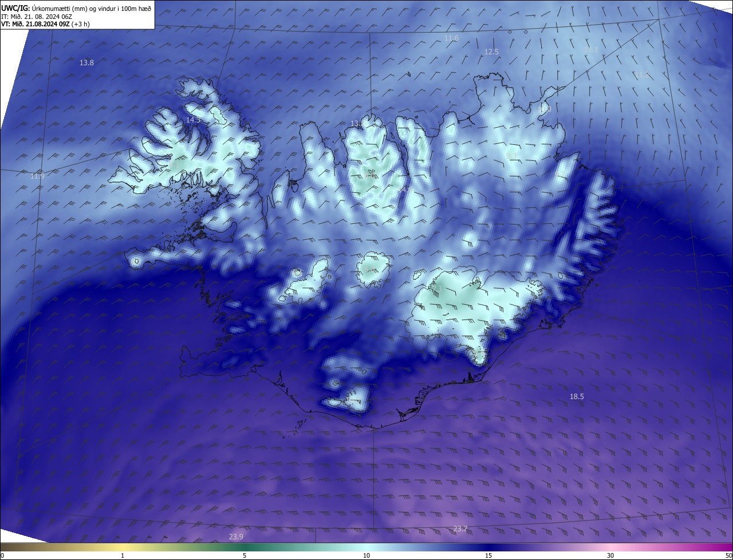Click the 1 label on the color scale
This screenshot has height=560, width=733.
123,556
